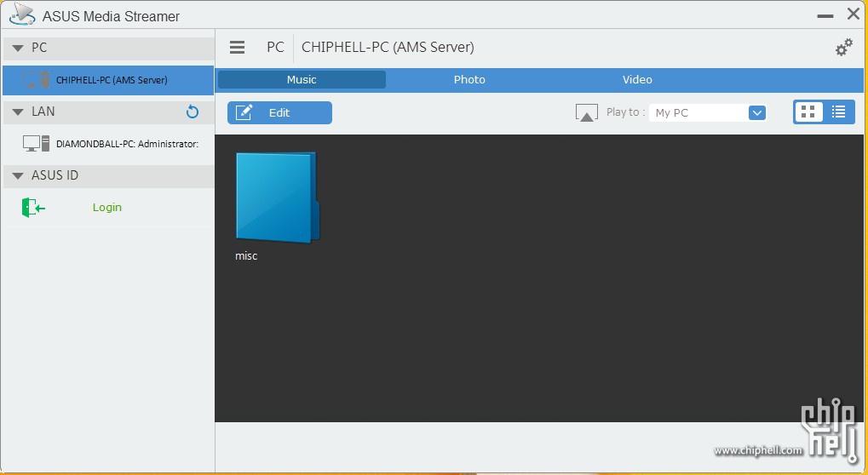Collapse the ASUS ID section
Image resolution: width=868 pixels, height=475 pixels.
(x=18, y=176)
